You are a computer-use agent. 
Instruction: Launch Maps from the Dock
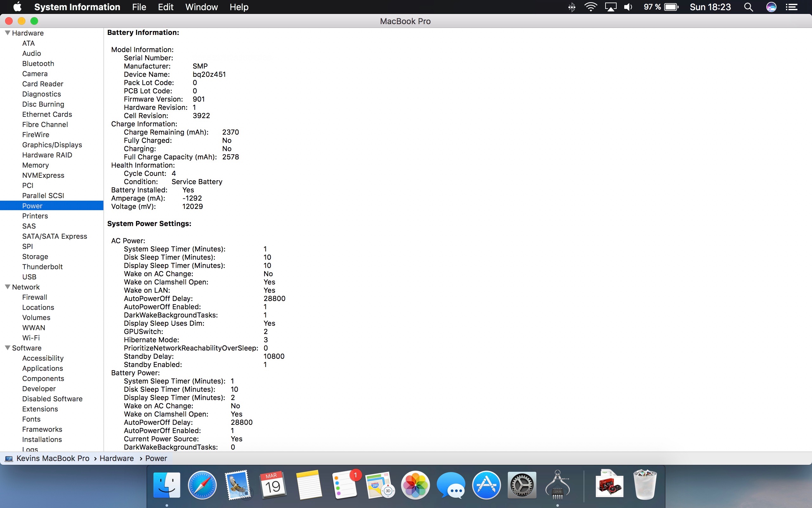380,485
